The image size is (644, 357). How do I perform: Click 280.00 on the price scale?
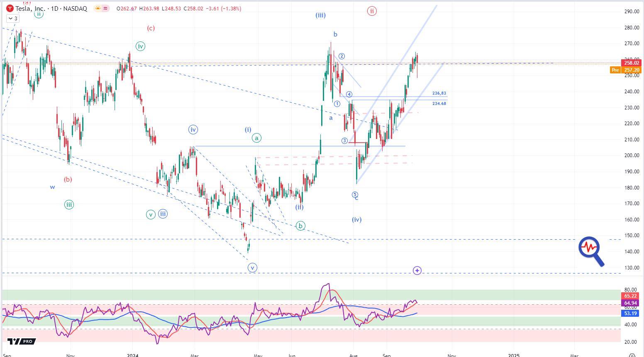click(631, 28)
